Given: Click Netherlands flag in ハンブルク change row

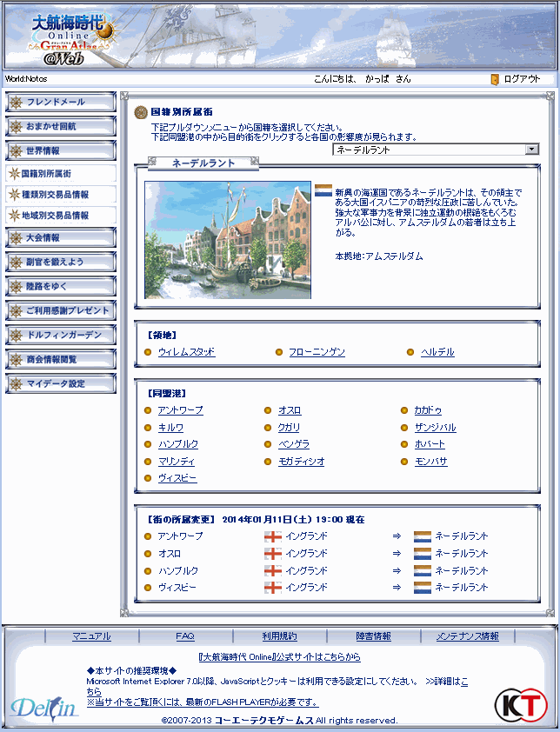Looking at the screenshot, I should (423, 570).
